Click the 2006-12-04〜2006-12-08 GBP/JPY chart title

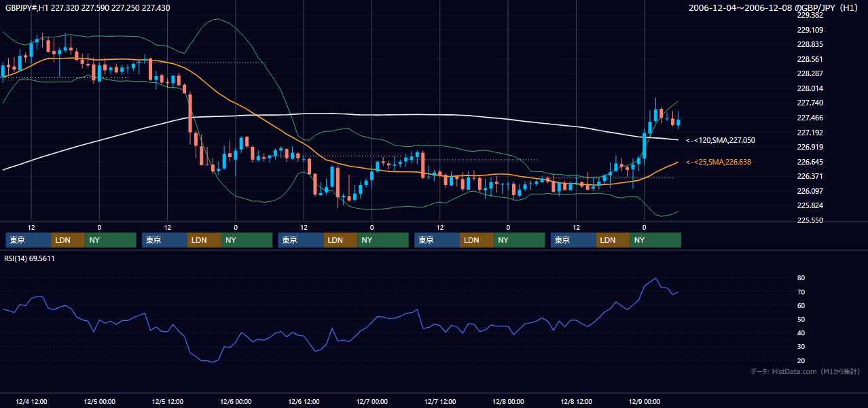click(774, 8)
